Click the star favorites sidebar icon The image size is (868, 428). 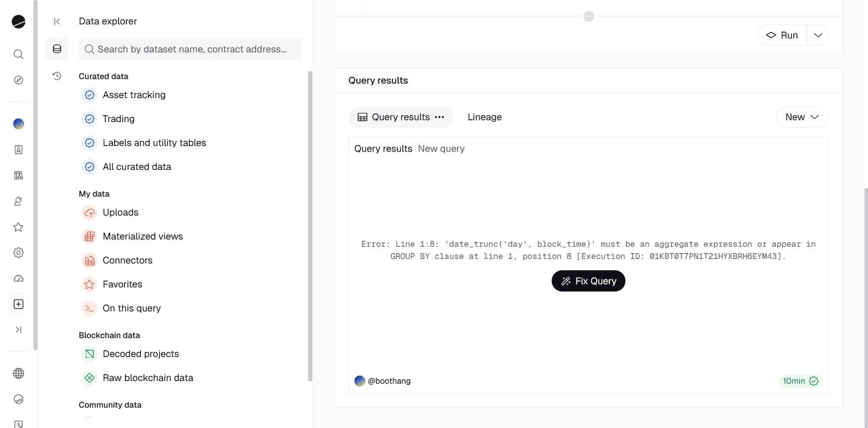[18, 227]
